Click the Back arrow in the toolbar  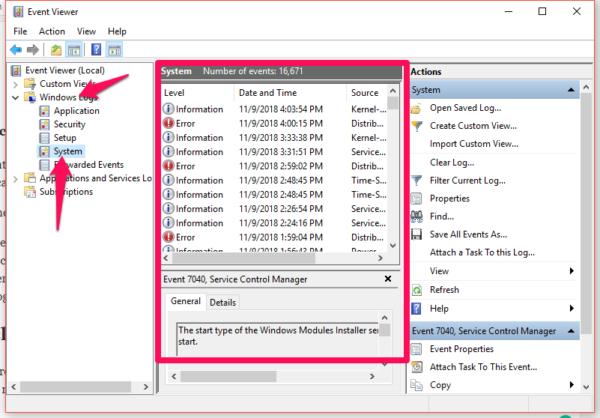[x=16, y=49]
